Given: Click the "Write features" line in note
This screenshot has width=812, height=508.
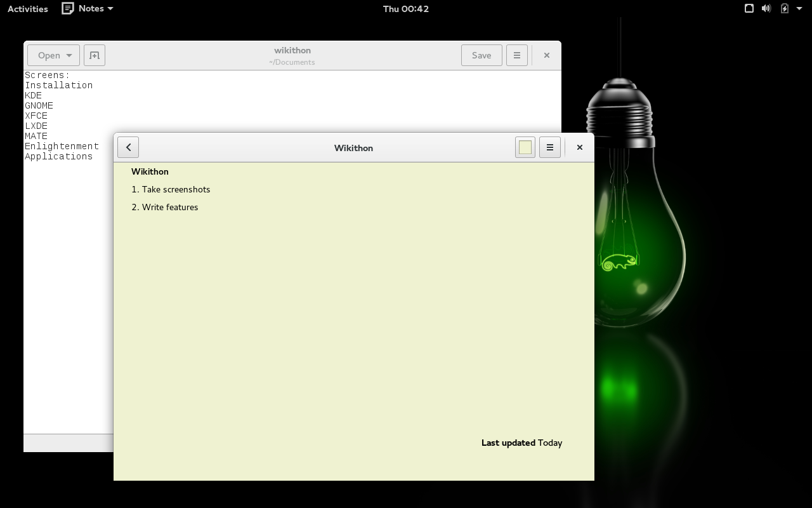Looking at the screenshot, I should [x=170, y=207].
